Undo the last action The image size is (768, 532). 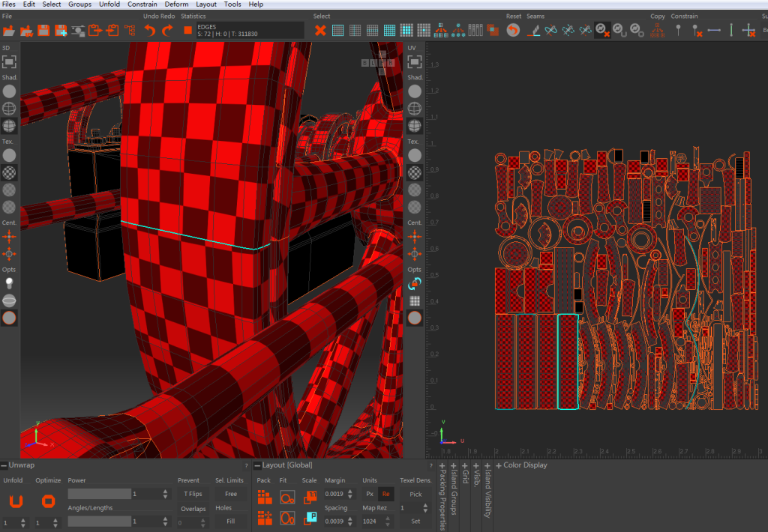(150, 31)
